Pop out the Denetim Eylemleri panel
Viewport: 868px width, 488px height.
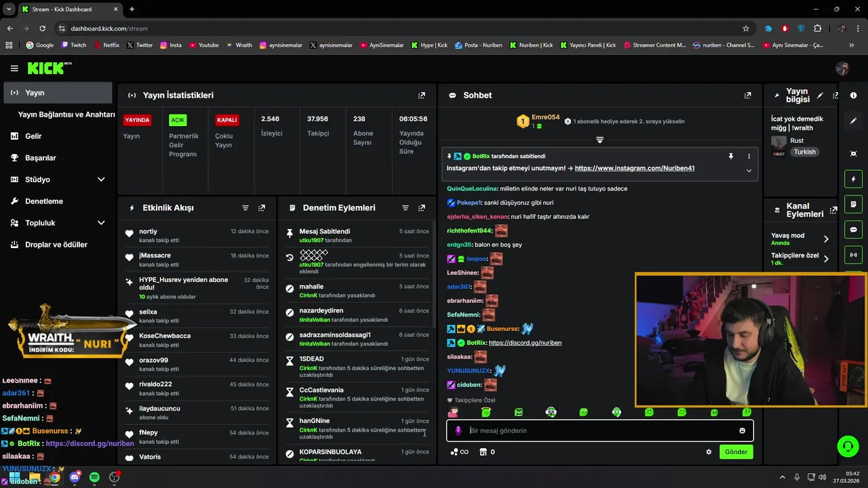click(422, 208)
